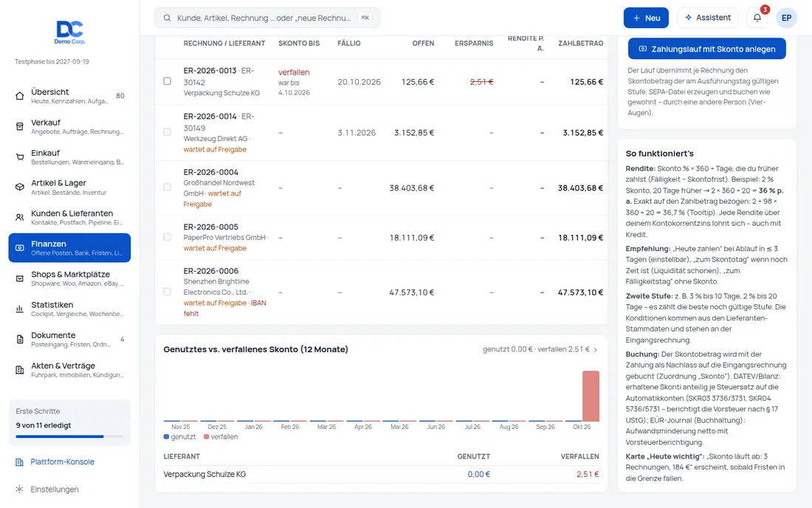Open notifications bell
This screenshot has width=812, height=508.
tap(757, 18)
